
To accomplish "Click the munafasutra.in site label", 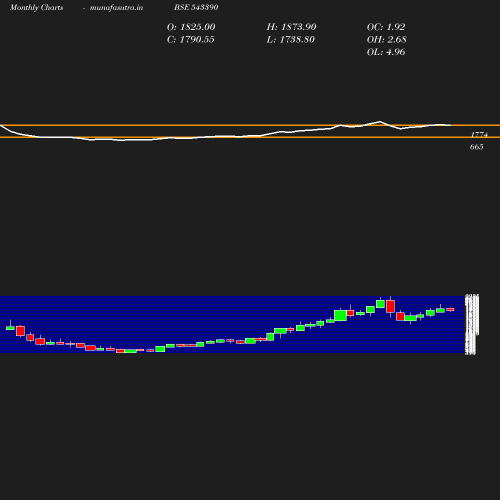I will pyautogui.click(x=116, y=8).
